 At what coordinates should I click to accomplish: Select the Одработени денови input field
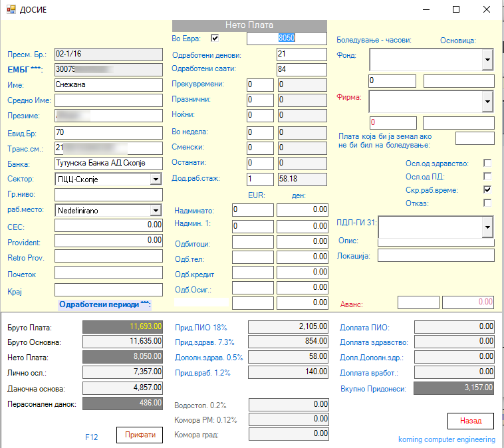point(301,55)
